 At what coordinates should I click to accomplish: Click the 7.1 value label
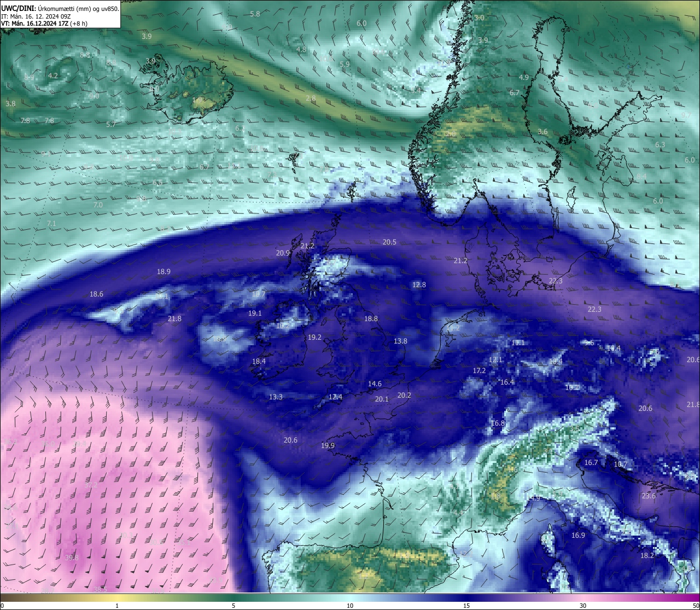51,223
